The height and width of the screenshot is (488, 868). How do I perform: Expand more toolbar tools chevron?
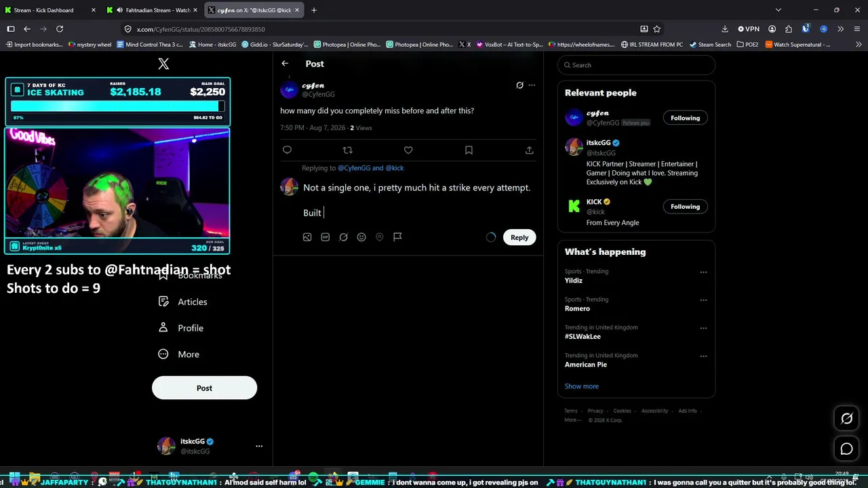click(x=840, y=29)
